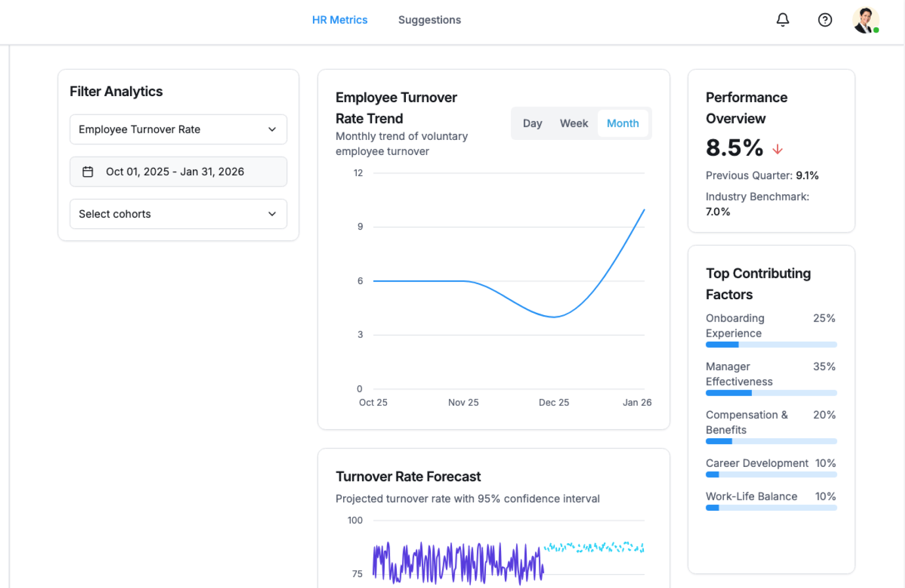Go to the HR Metrics tab
Image resolution: width=905 pixels, height=588 pixels.
[339, 20]
